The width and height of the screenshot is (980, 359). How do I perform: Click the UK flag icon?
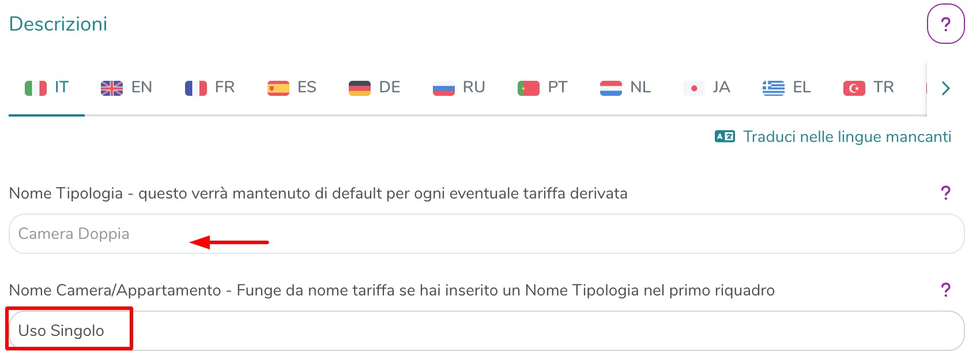[x=112, y=88]
